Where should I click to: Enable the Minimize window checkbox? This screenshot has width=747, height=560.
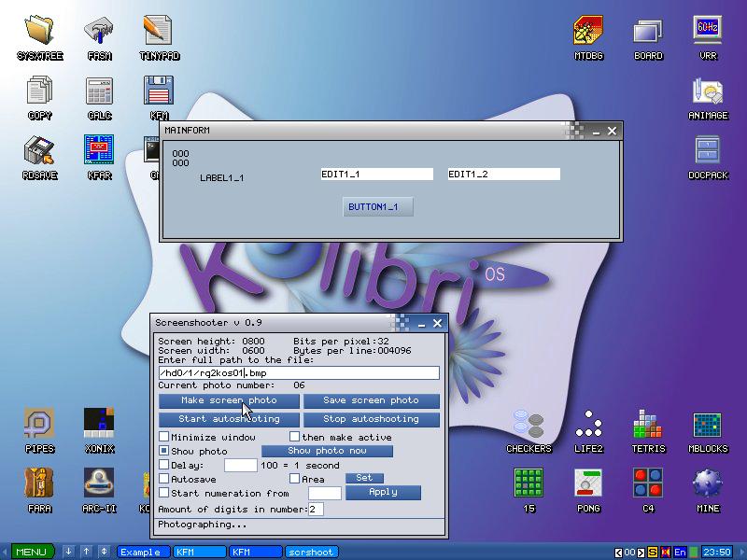click(164, 437)
